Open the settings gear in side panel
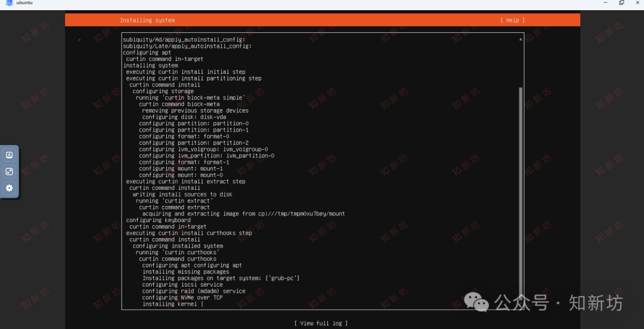 point(10,188)
